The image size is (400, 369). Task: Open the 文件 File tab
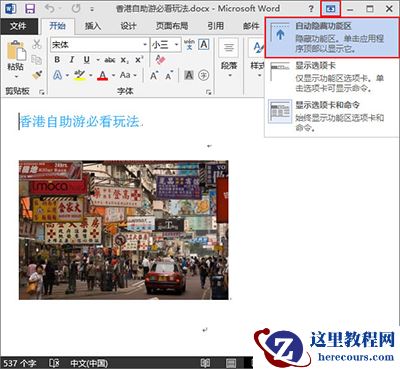pos(18,26)
